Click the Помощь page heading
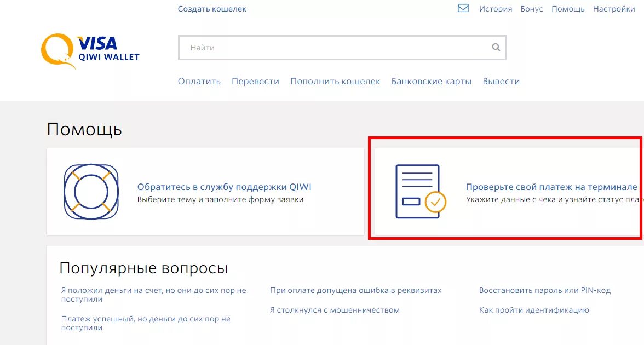644x345 pixels. coord(84,129)
